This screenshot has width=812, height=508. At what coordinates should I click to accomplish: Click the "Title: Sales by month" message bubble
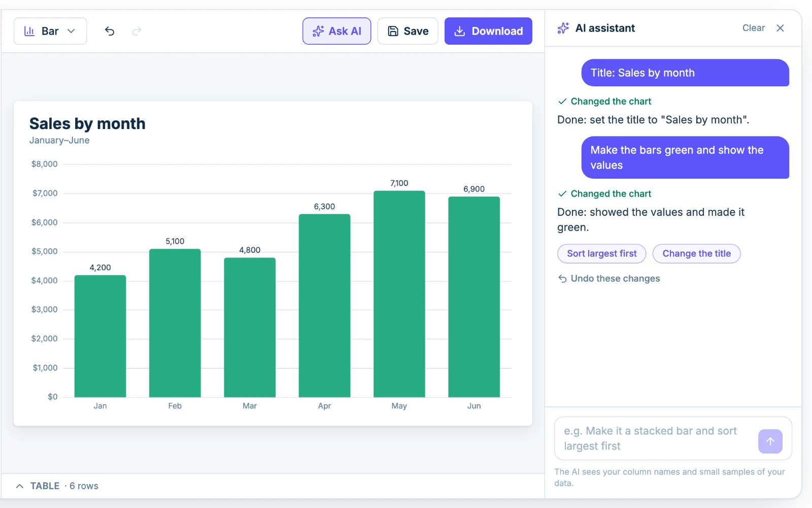[685, 73]
